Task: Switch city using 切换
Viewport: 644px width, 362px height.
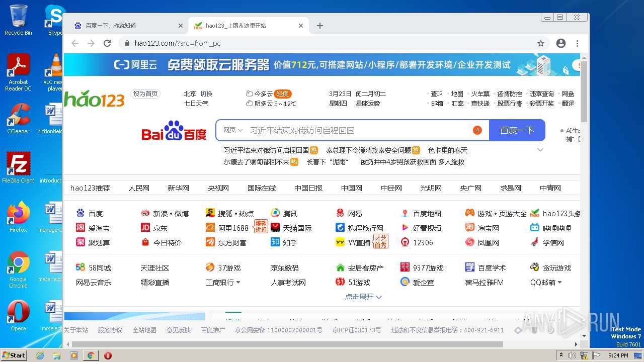Action: [x=206, y=94]
